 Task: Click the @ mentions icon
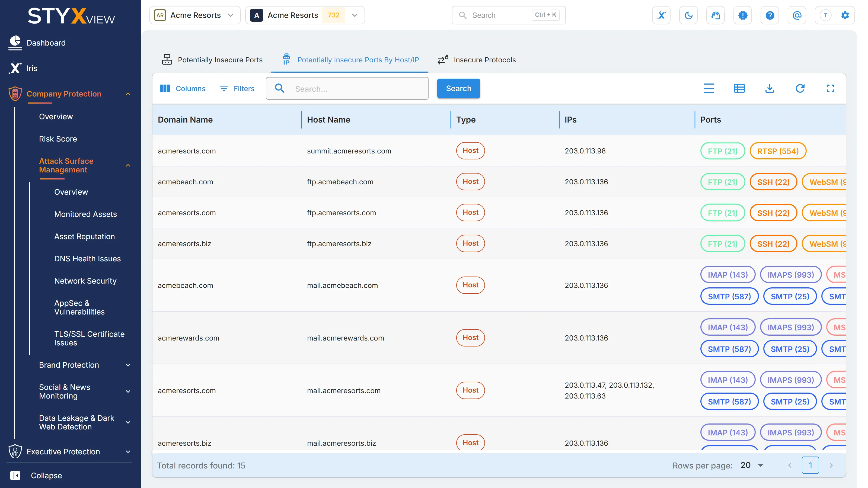click(x=797, y=15)
